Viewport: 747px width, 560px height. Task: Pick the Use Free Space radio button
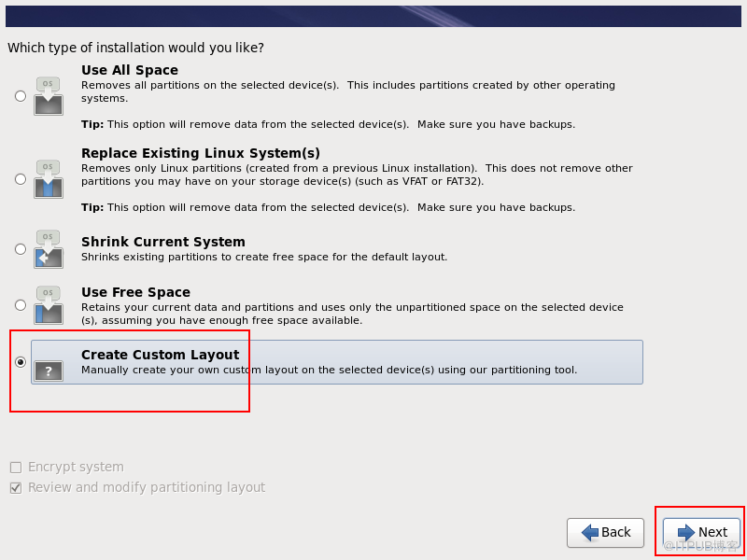(x=21, y=305)
